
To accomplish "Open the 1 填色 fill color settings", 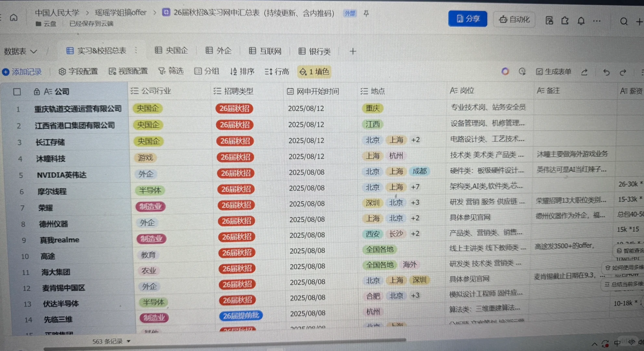I will [314, 71].
